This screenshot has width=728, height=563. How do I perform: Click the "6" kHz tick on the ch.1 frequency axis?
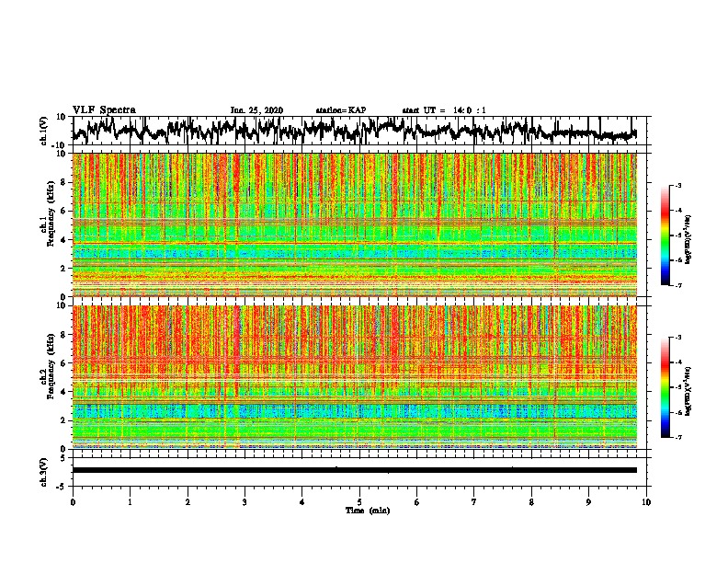point(64,211)
